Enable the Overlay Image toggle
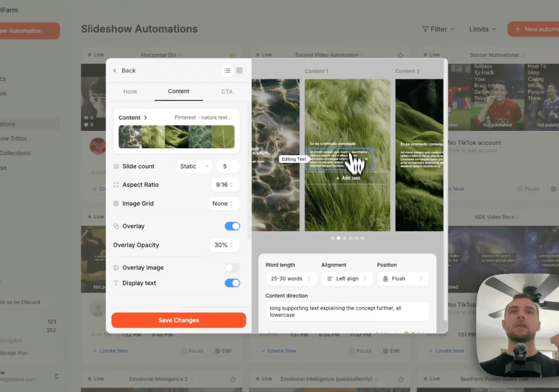 click(x=232, y=268)
